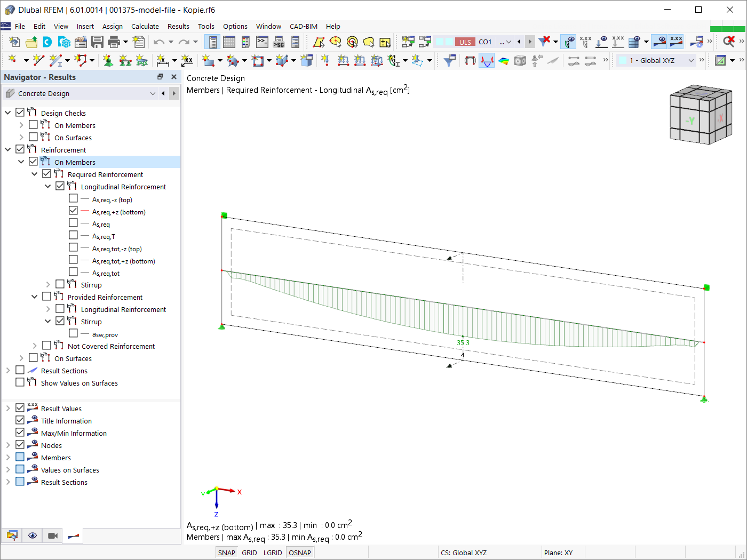The width and height of the screenshot is (747, 560).
Task: Open the Calculate menu
Action: tap(145, 26)
